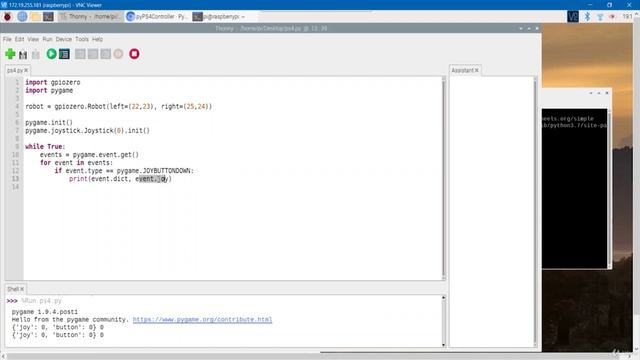Screen dimensions: 640x360
Task: Select the Assistant panel tab
Action: pyautogui.click(x=462, y=71)
